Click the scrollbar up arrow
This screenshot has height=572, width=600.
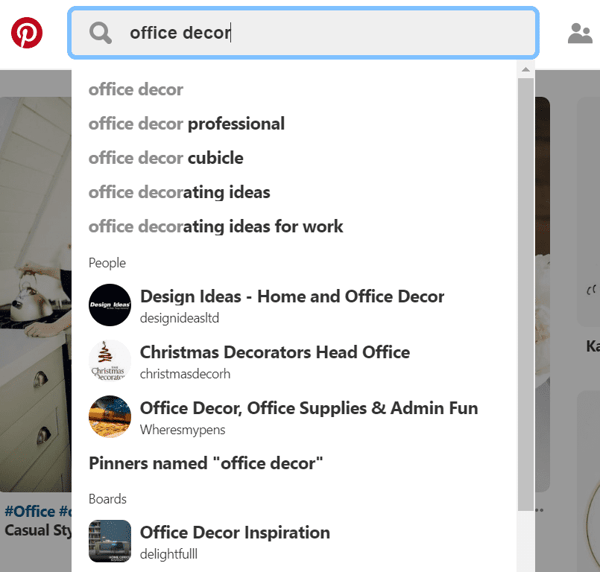[526, 70]
